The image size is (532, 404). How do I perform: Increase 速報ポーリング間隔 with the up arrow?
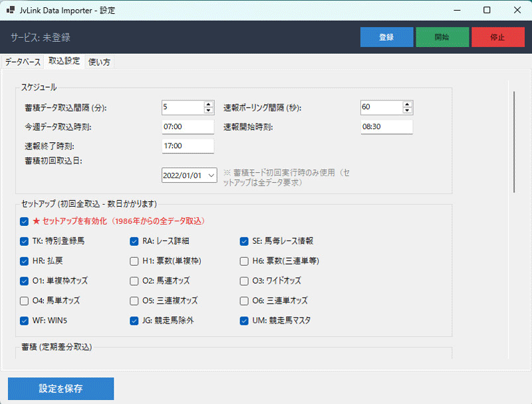pyautogui.click(x=408, y=104)
